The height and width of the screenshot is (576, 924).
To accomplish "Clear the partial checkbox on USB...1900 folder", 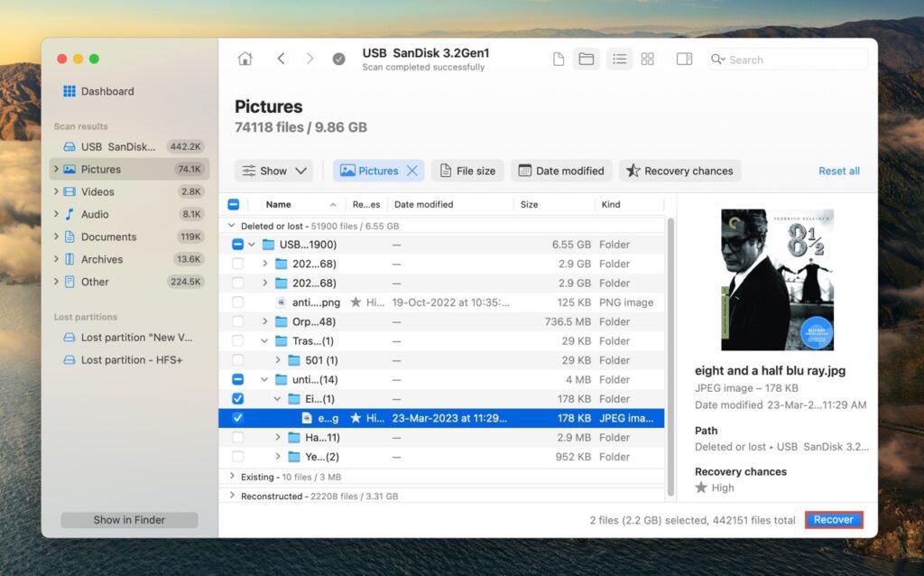I will pyautogui.click(x=237, y=244).
